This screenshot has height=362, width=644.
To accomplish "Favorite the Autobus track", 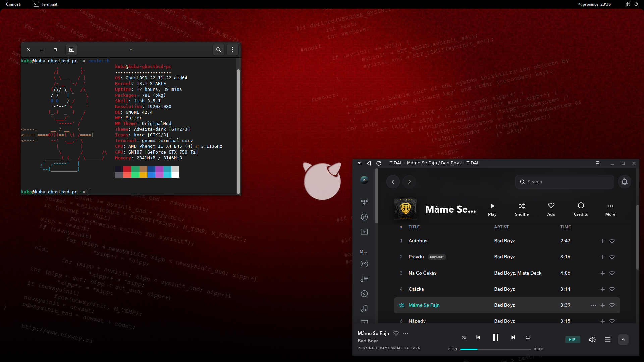I will (612, 241).
